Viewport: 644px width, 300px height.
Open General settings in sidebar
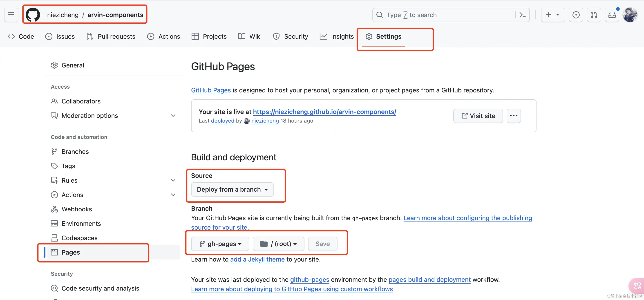(x=114, y=65)
